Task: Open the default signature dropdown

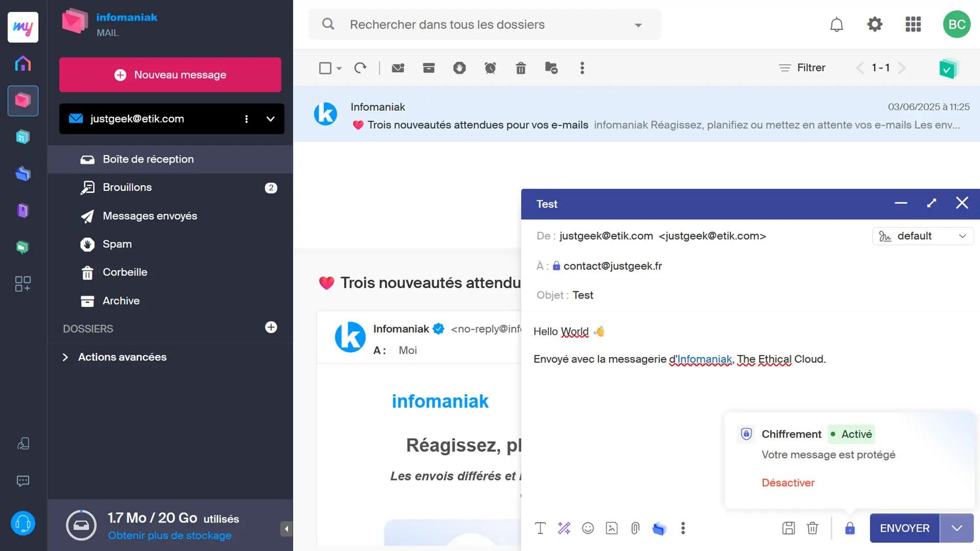Action: [923, 236]
